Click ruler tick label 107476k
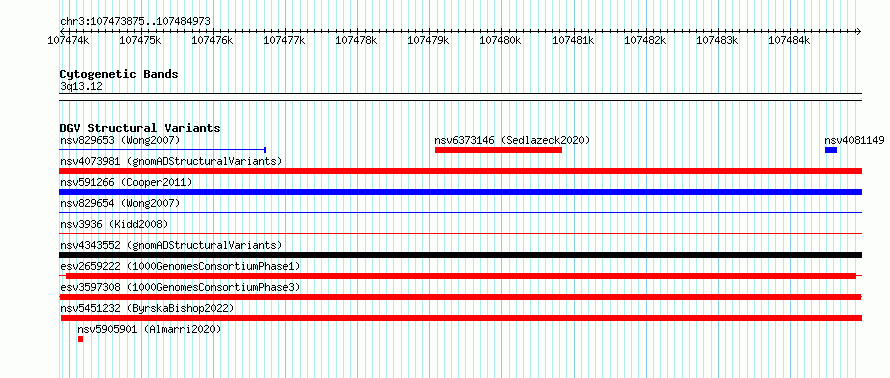The image size is (890, 378). (212, 40)
